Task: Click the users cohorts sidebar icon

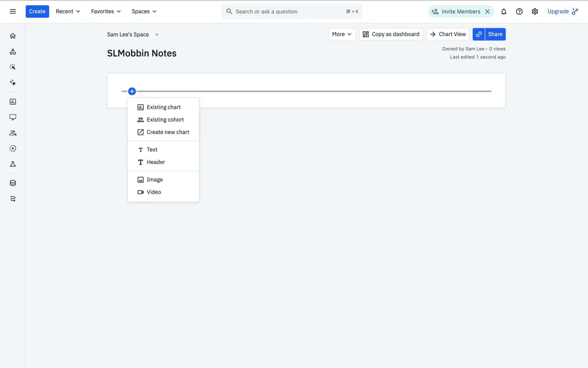Action: click(13, 133)
